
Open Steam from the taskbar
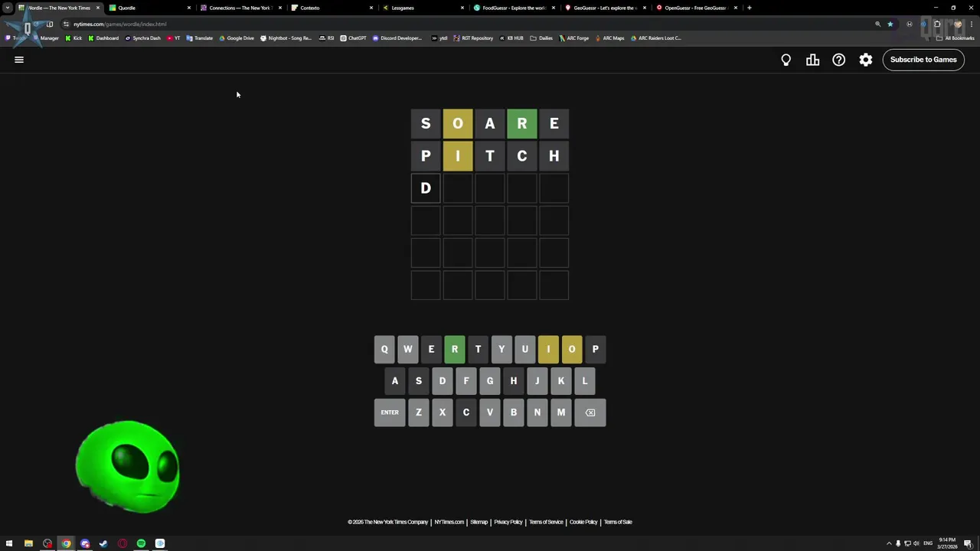(x=103, y=543)
